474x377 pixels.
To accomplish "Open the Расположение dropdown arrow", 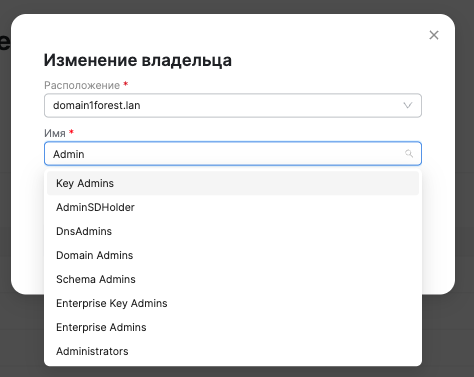I will point(408,105).
